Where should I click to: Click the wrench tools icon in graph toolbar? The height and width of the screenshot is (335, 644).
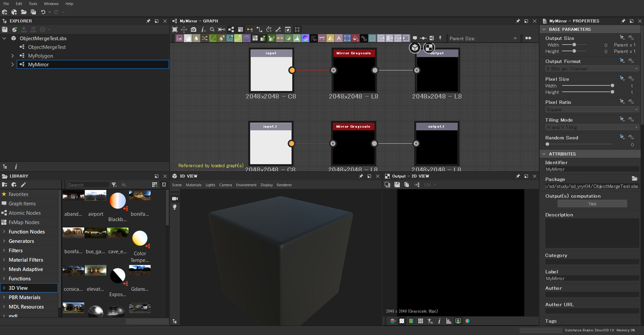point(278,29)
